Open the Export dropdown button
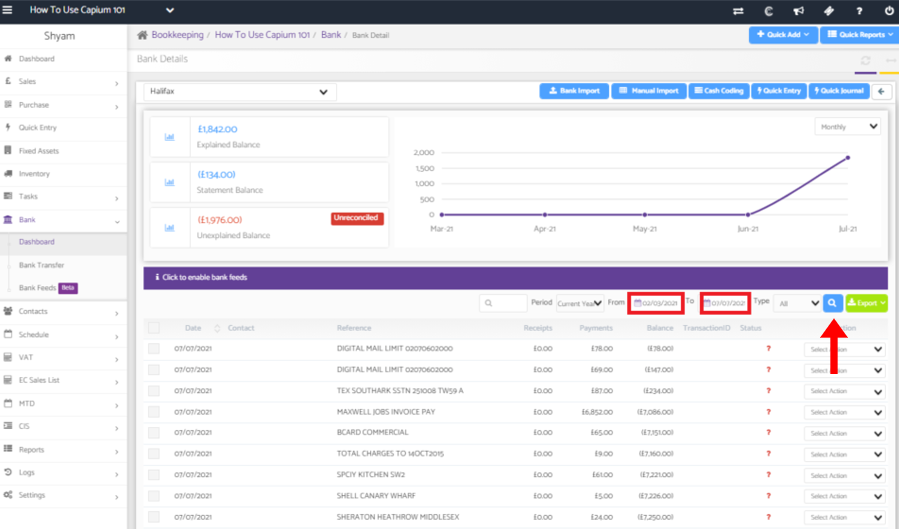This screenshot has width=899, height=529. pyautogui.click(x=866, y=303)
